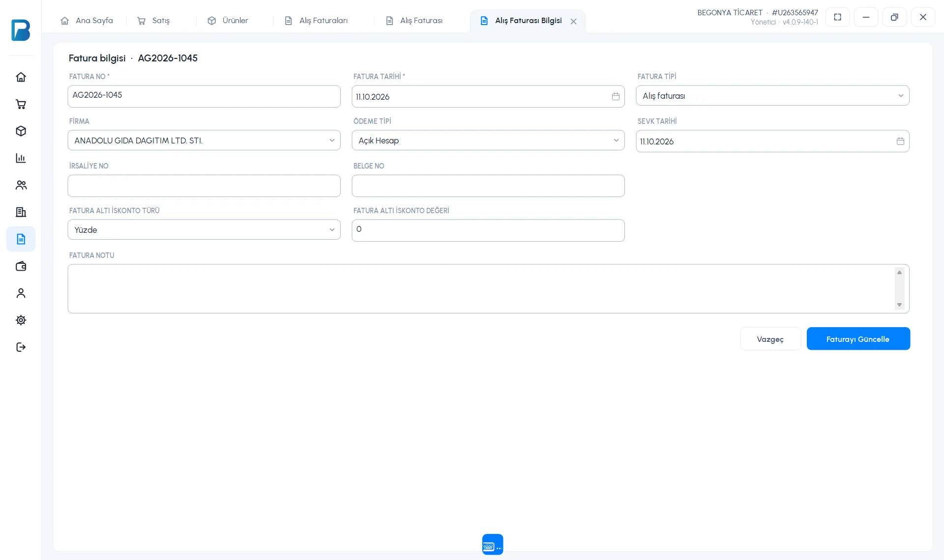Open the shopping cart sales icon in sidebar
944x560 pixels.
point(21,104)
